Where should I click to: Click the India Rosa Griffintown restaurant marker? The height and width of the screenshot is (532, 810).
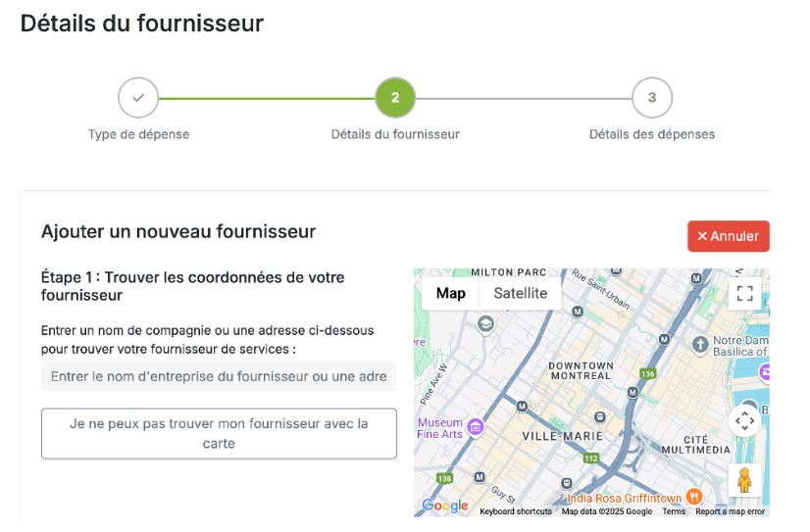[x=694, y=497]
